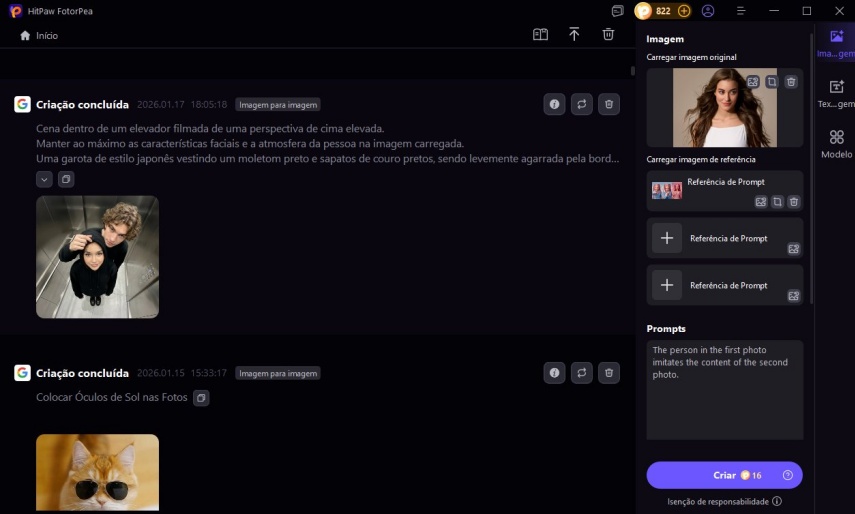The image size is (855, 514).
Task: Delete the original uploaded image
Action: coord(791,82)
